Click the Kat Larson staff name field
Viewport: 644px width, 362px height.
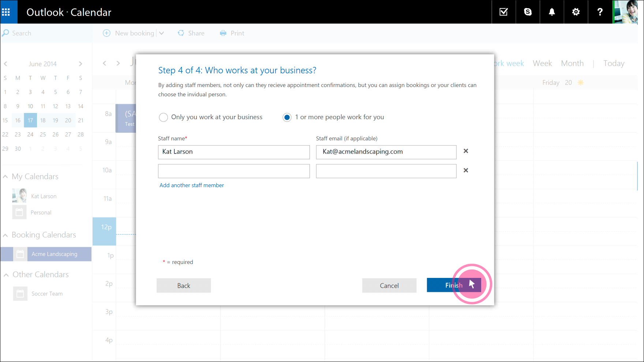234,152
